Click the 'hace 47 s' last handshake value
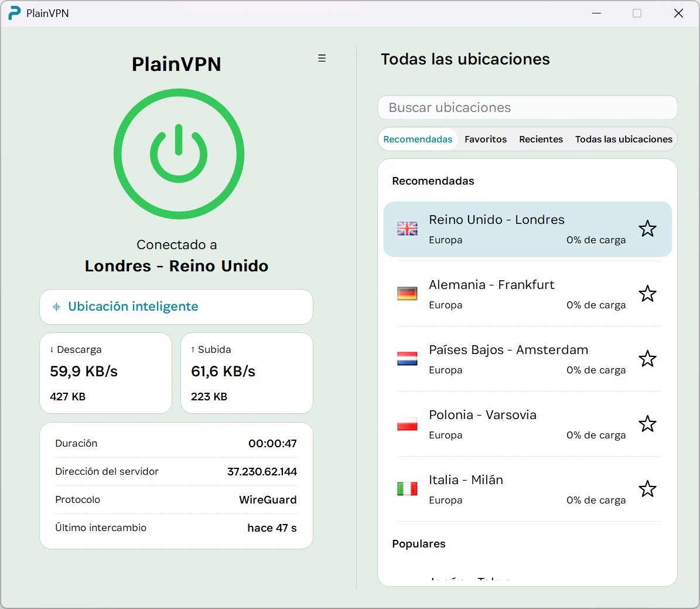Viewport: 700px width, 609px height. [272, 528]
